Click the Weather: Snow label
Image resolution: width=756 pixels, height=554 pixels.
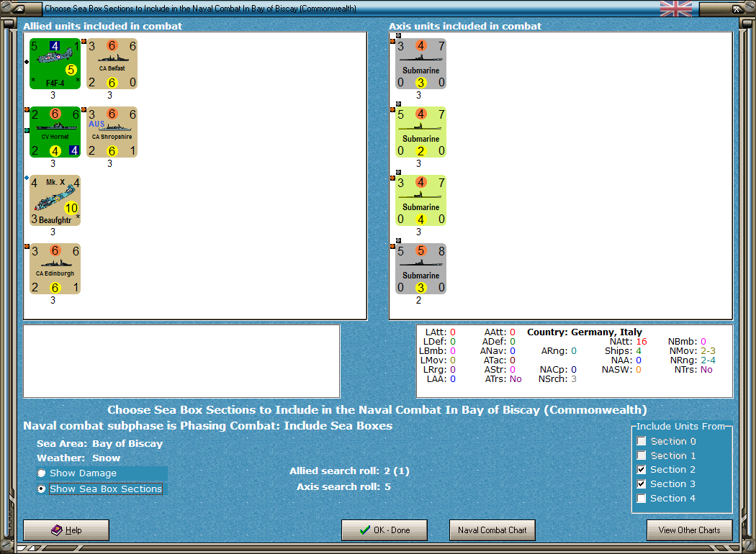coord(78,458)
